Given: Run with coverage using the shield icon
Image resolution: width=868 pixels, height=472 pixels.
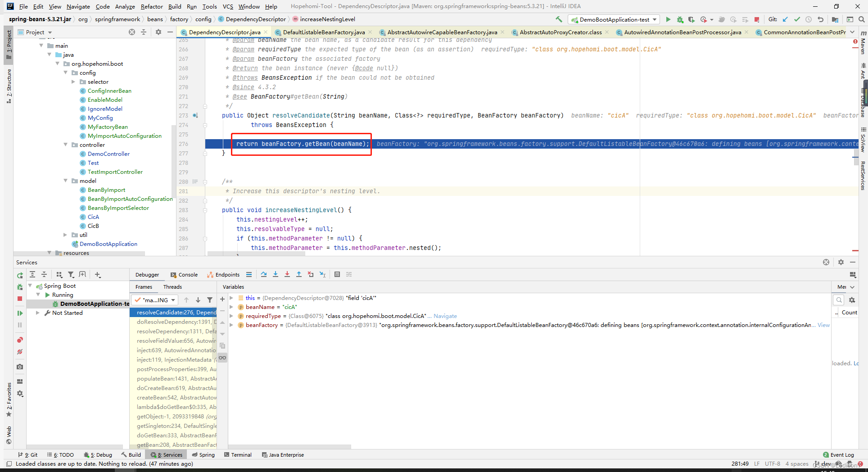Looking at the screenshot, I should [692, 19].
